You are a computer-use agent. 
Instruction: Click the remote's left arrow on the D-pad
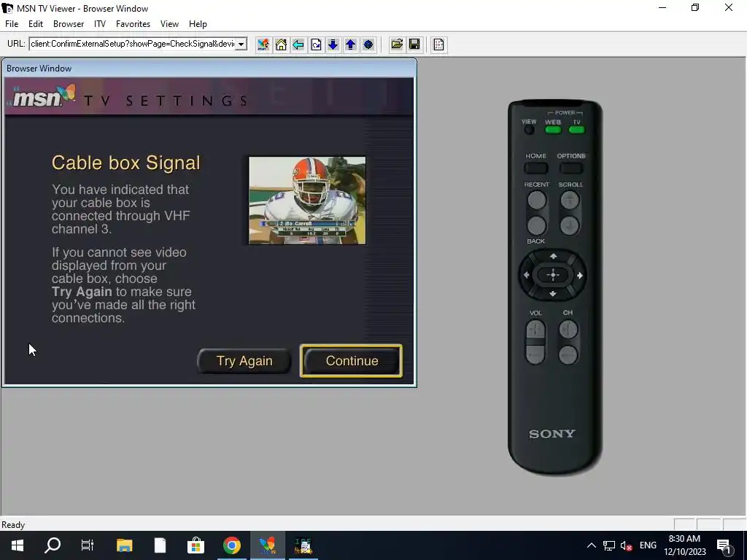527,275
